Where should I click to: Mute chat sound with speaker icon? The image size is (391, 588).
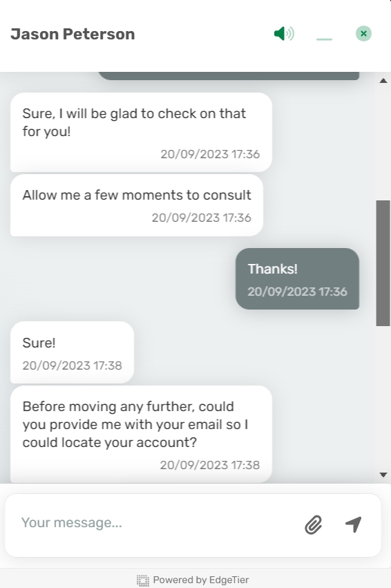point(284,34)
